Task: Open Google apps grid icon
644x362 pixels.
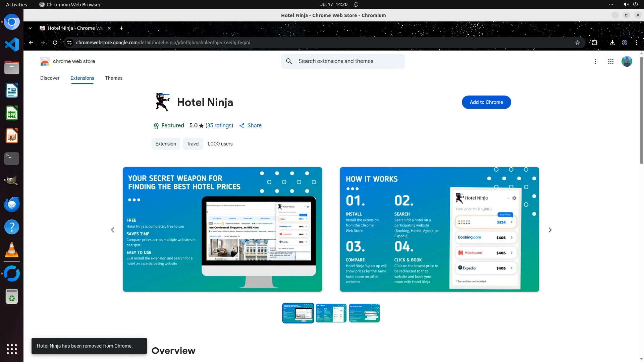Action: coord(610,61)
